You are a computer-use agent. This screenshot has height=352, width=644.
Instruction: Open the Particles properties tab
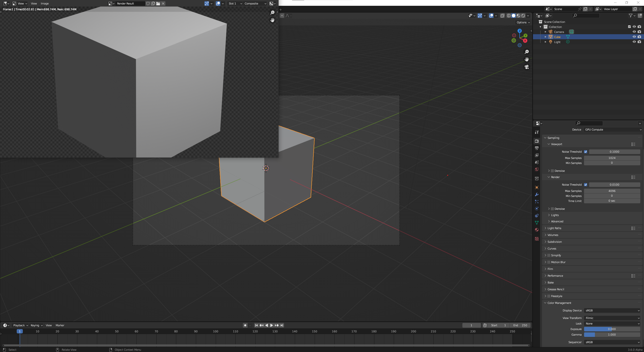(537, 202)
